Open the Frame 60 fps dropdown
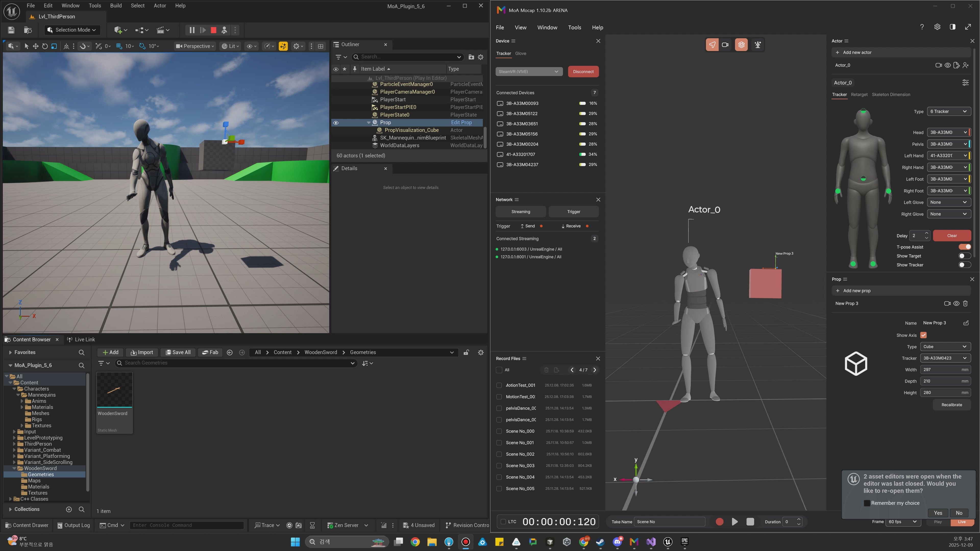The image size is (980, 551). tap(903, 522)
